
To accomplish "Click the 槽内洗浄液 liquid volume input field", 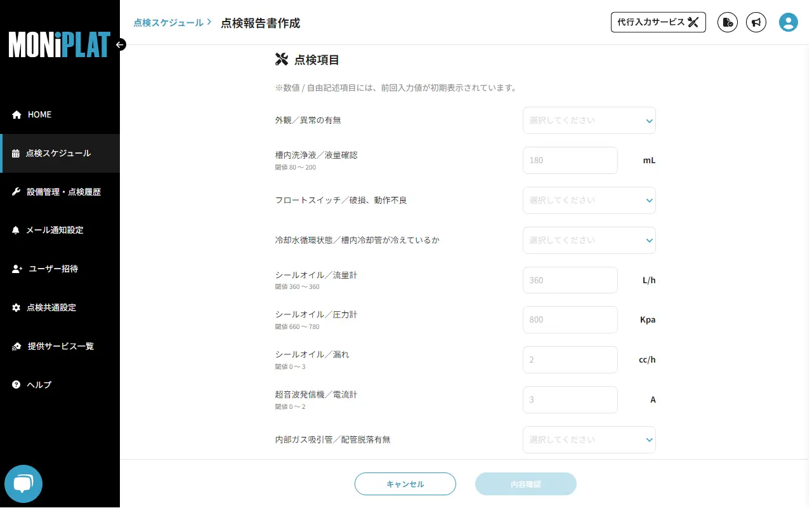I will [x=570, y=160].
